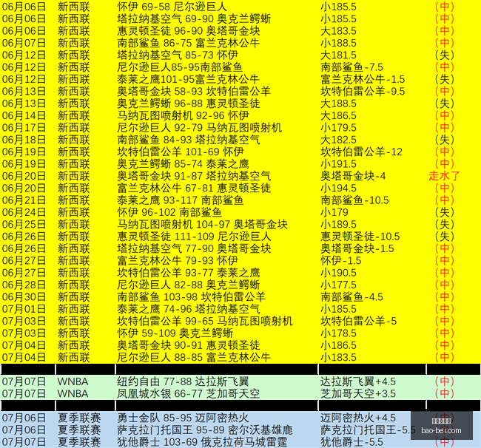This screenshot has height=448, width=481.
Task: Click match 萨克拉门托国王 95-89 密尔沃基雄鹿
Action: (x=205, y=430)
